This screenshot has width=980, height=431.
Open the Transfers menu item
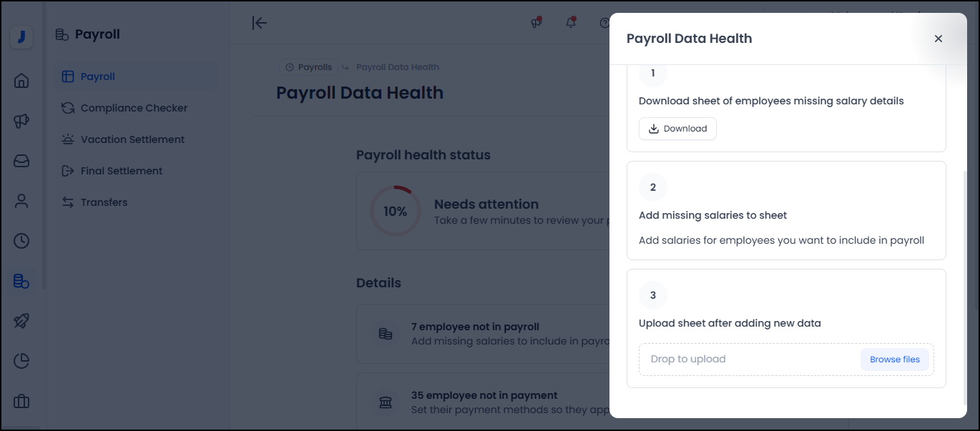click(104, 202)
